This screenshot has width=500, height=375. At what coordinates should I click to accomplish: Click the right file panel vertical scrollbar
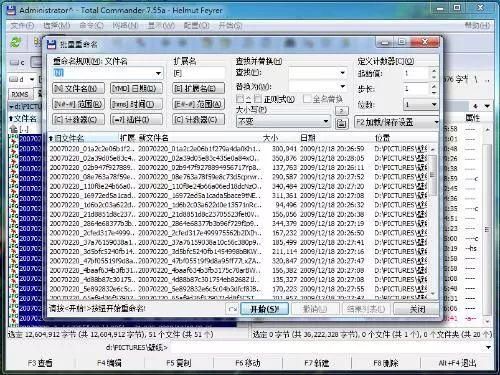point(487,224)
